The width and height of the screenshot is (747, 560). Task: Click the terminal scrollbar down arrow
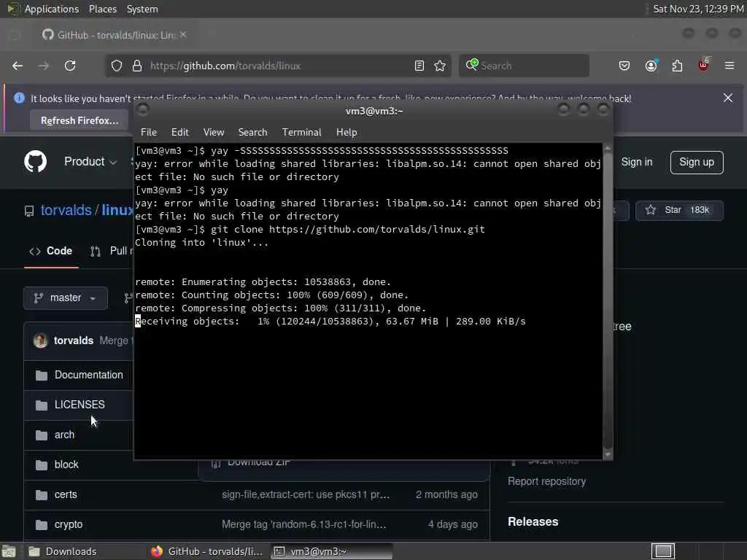608,455
